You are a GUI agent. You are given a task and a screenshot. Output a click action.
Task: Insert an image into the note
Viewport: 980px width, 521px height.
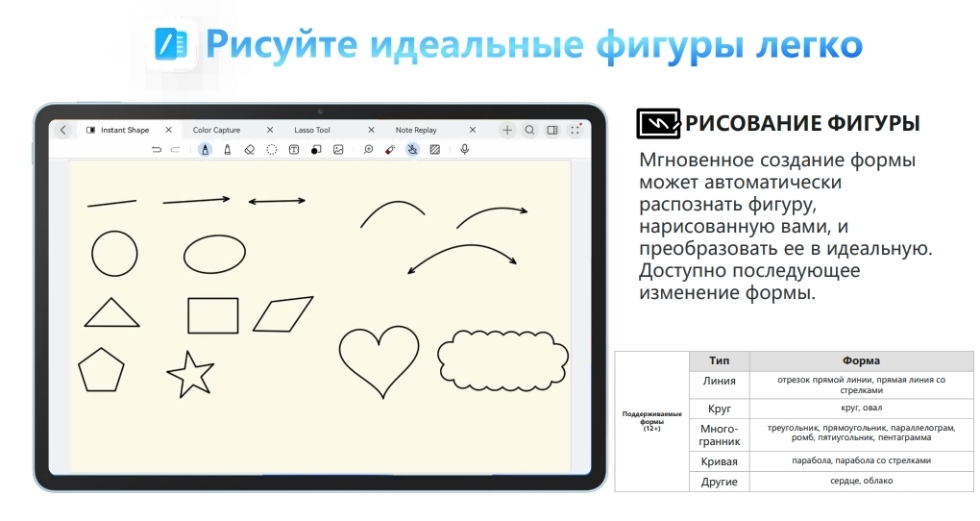[x=338, y=150]
